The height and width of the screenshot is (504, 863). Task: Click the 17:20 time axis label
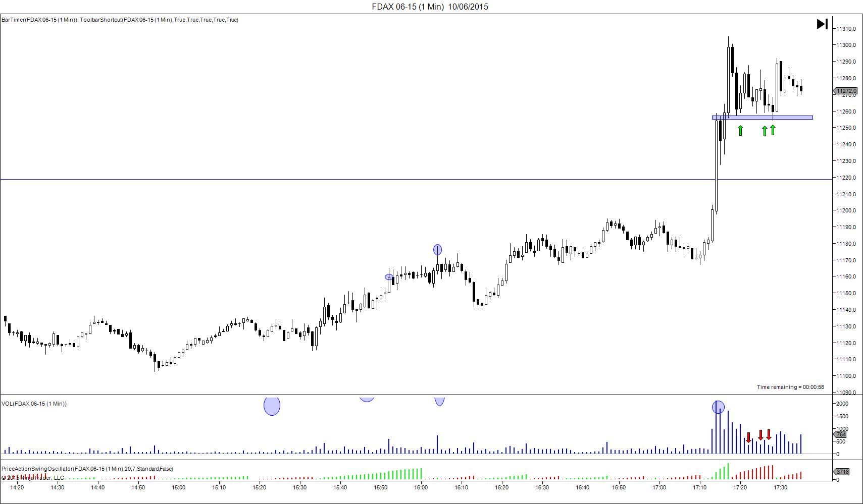click(740, 487)
